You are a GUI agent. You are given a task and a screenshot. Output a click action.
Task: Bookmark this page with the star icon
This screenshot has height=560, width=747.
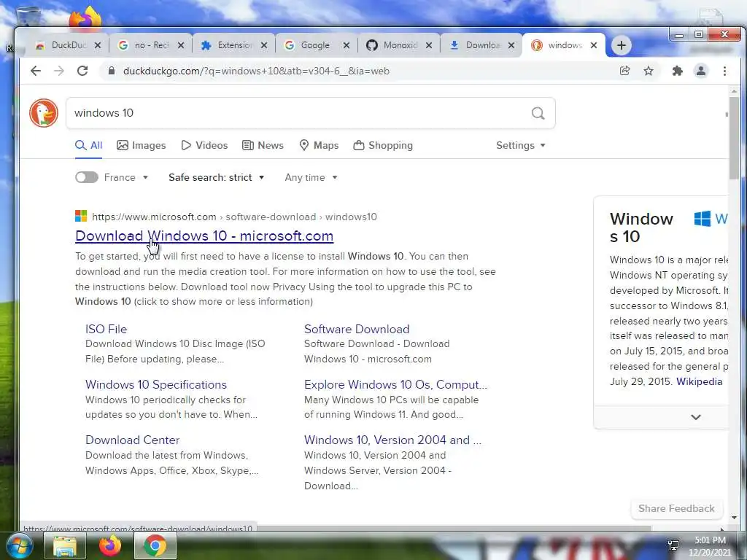[649, 71]
